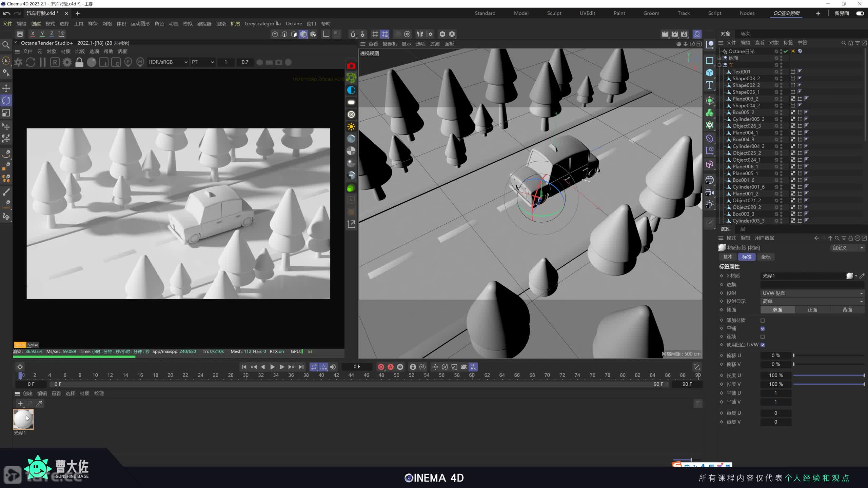Switch to the 坐标 attribute tab
The image size is (868, 488).
pos(766,257)
